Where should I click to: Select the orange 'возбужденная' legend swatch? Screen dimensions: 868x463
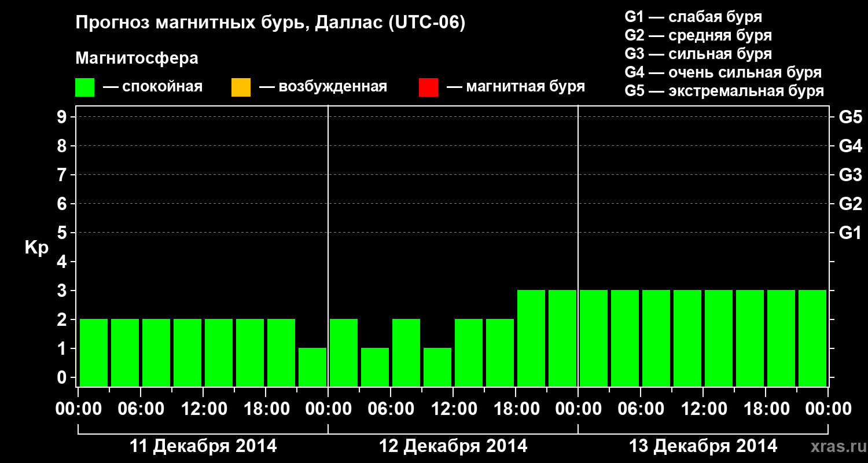[241, 87]
